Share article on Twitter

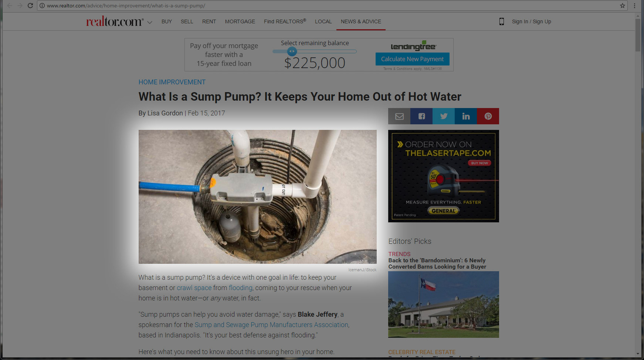pyautogui.click(x=444, y=116)
